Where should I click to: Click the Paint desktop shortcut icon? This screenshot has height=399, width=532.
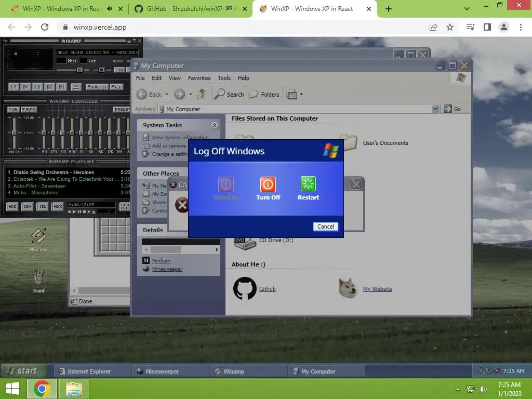(x=38, y=276)
